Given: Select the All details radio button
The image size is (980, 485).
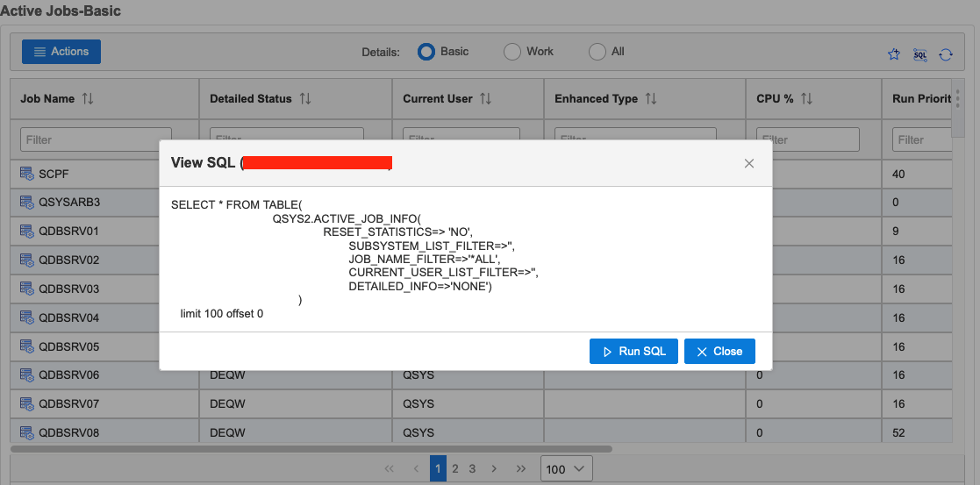Looking at the screenshot, I should coord(597,52).
